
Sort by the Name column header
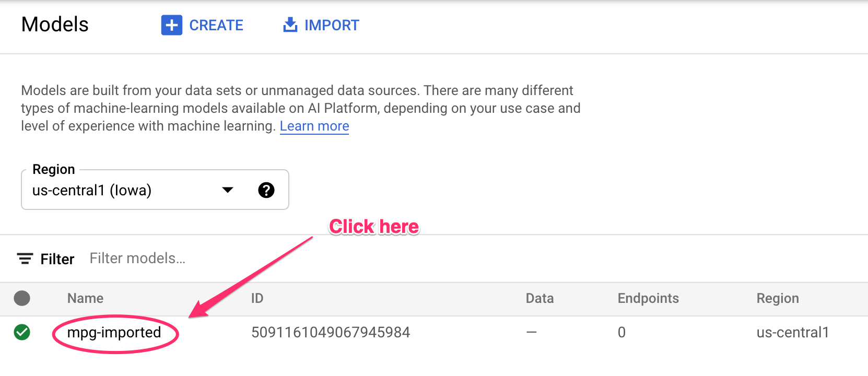85,298
